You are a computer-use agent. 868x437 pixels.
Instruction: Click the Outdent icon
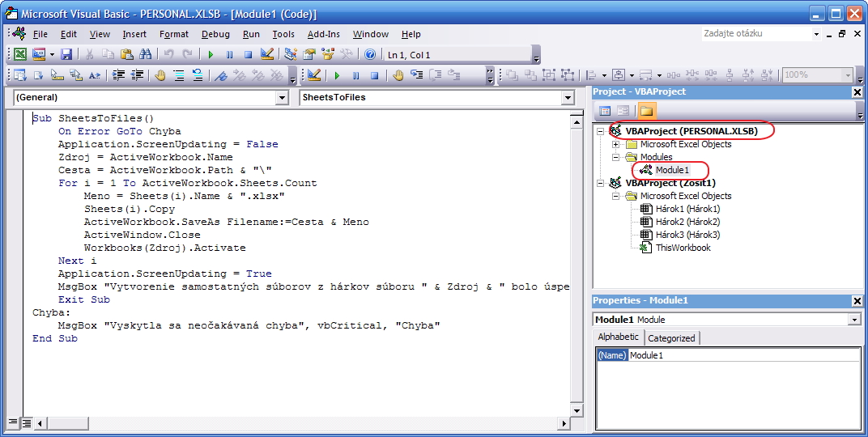pyautogui.click(x=138, y=75)
